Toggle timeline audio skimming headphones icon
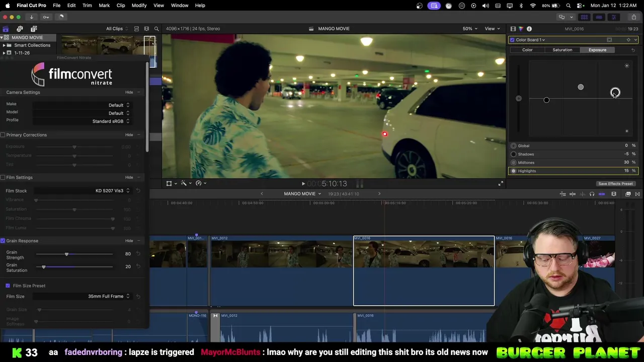The height and width of the screenshot is (362, 644). [x=592, y=194]
